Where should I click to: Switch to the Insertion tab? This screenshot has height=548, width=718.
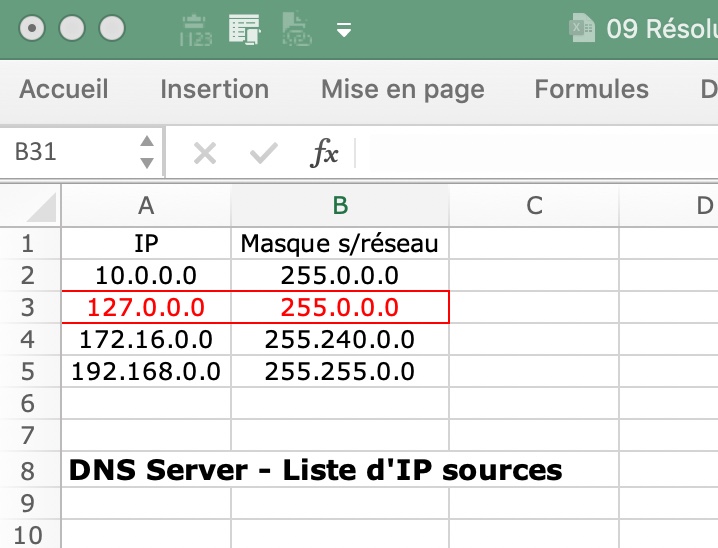click(214, 89)
